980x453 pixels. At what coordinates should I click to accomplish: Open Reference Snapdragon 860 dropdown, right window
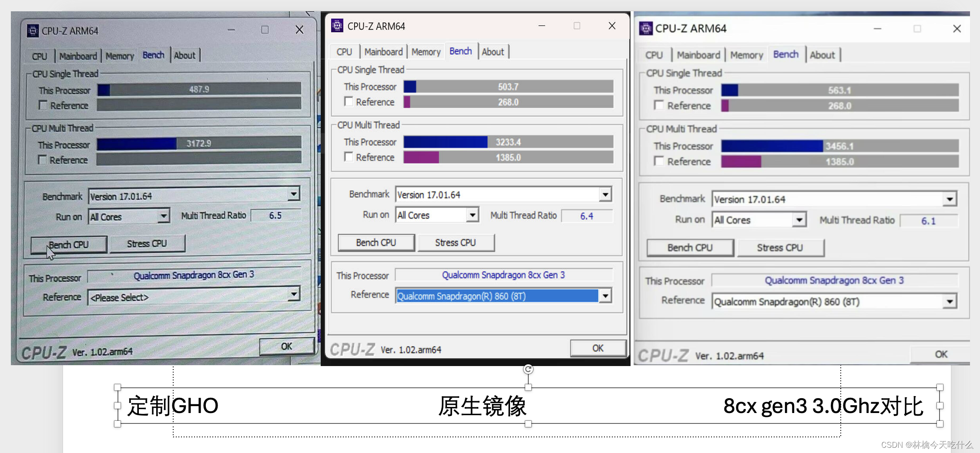point(950,301)
